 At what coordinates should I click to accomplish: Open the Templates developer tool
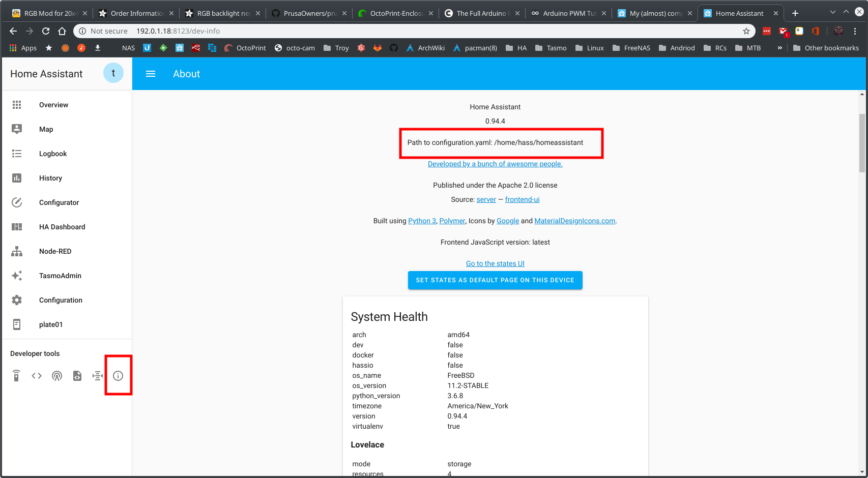pos(77,375)
